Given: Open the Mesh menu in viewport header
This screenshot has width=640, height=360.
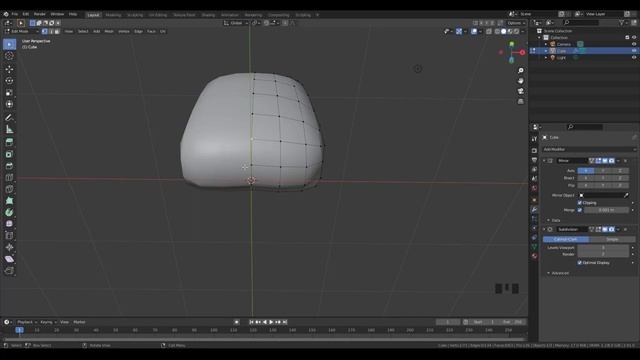Looking at the screenshot, I should click(x=109, y=31).
